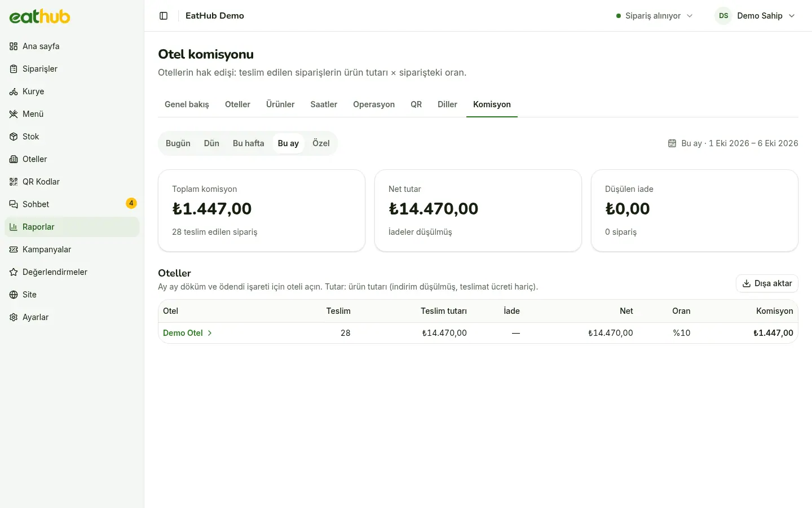Select Menü utensils icon

(14, 114)
